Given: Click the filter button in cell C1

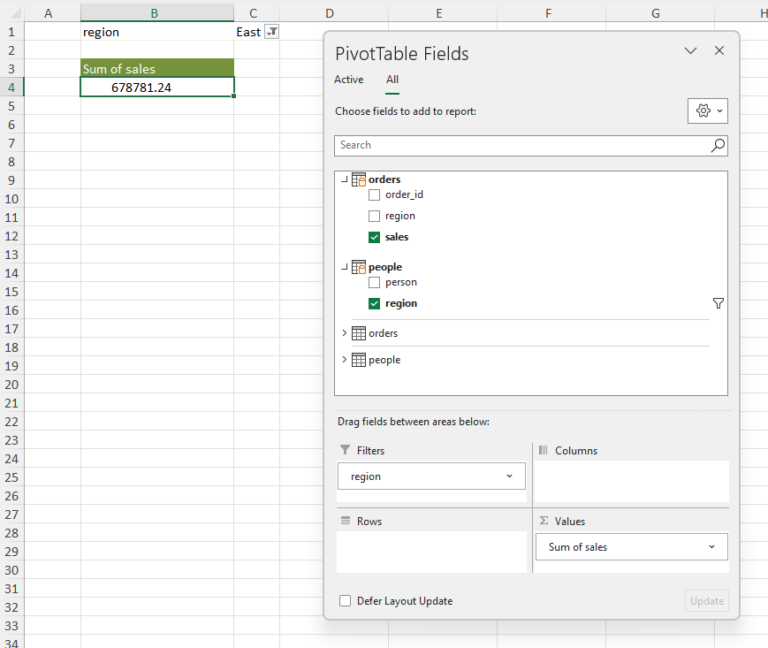Looking at the screenshot, I should (272, 32).
